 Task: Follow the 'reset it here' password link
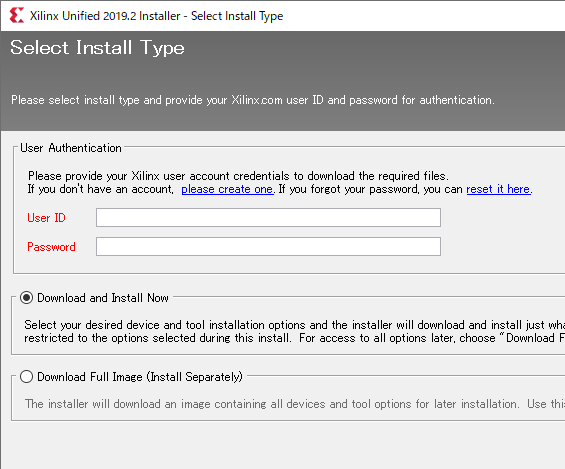click(498, 189)
